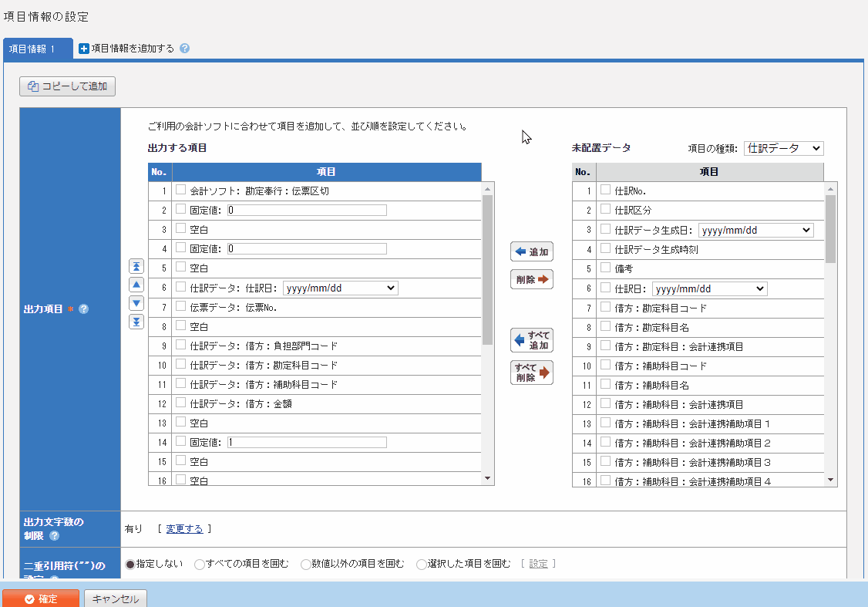Click the help icon beside 出力項目
868x607 pixels.
(x=84, y=309)
